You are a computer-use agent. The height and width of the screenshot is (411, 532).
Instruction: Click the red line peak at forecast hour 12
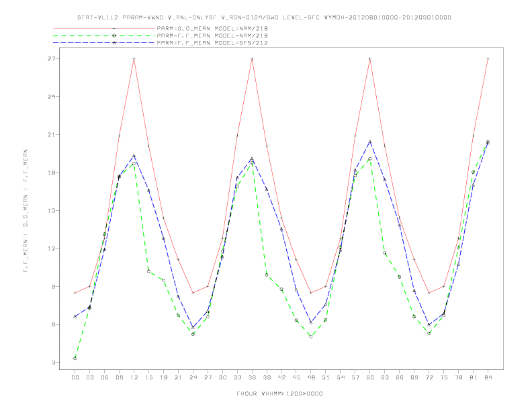[x=134, y=59]
